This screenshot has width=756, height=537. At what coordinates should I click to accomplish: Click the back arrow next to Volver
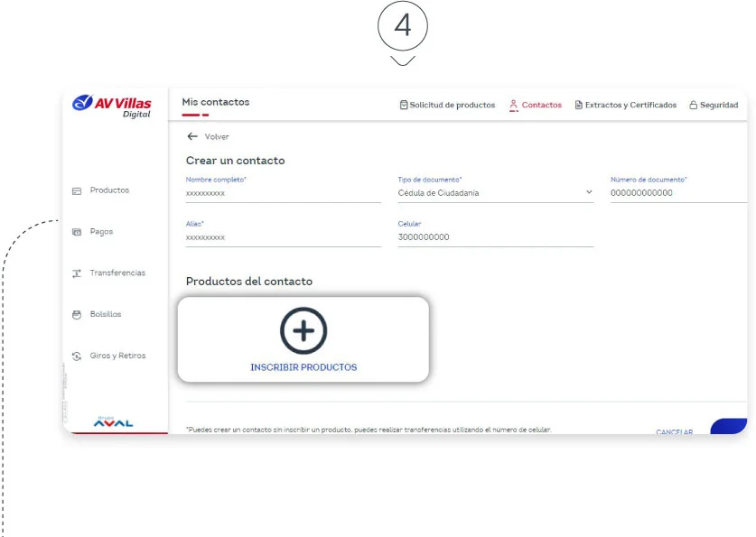(192, 136)
